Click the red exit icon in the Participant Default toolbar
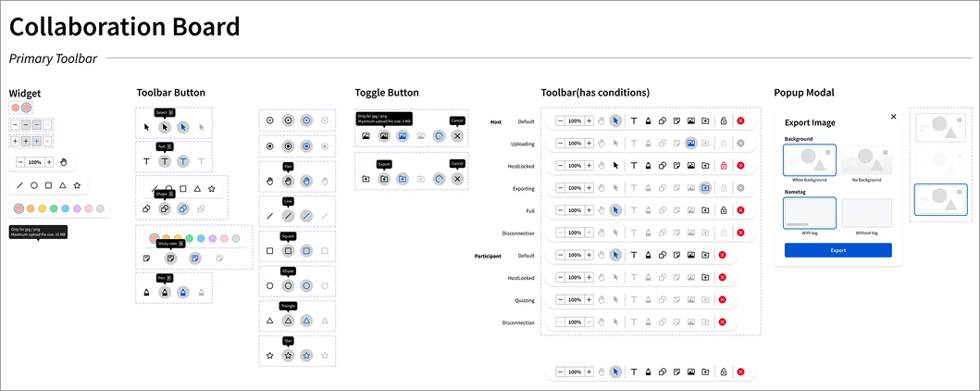Screen dimensions: 980x391 (723, 255)
